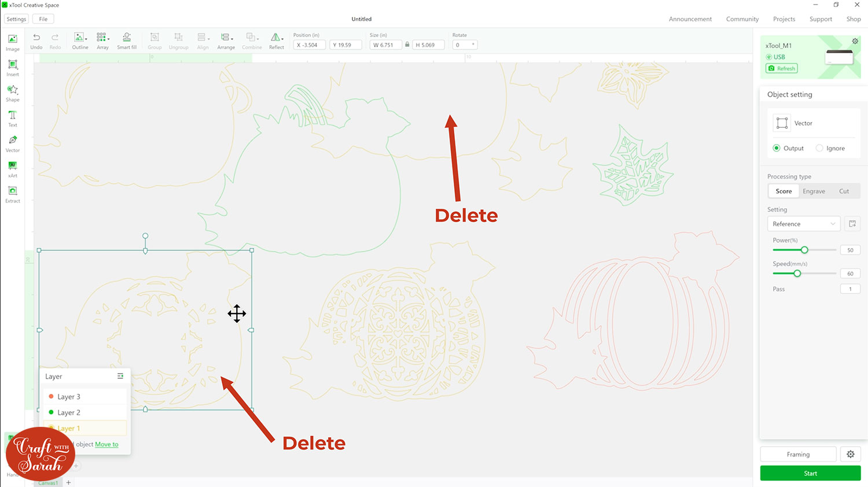Open Projects page

[x=784, y=19]
